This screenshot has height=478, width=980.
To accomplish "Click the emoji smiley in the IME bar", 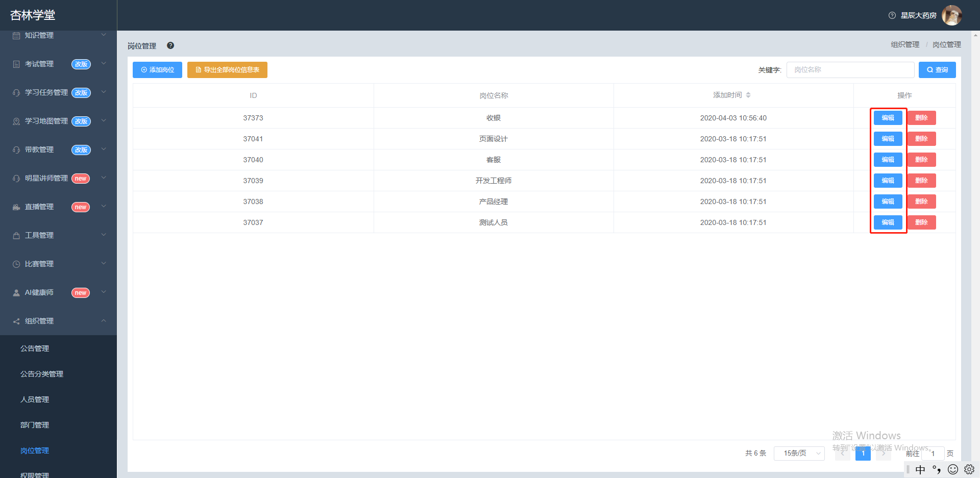I will [953, 469].
